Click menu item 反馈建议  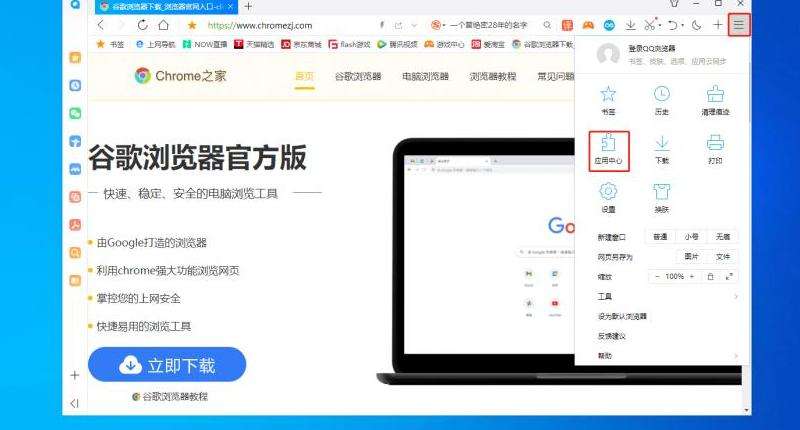pos(611,336)
